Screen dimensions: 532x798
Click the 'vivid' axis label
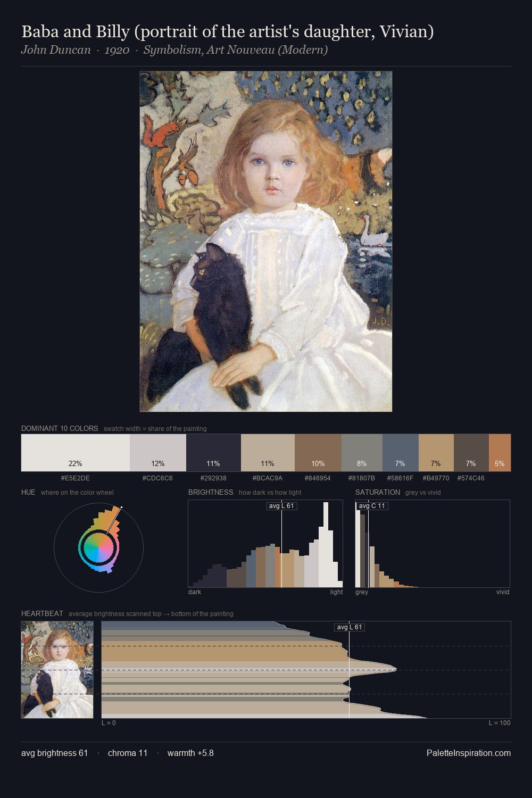[503, 592]
